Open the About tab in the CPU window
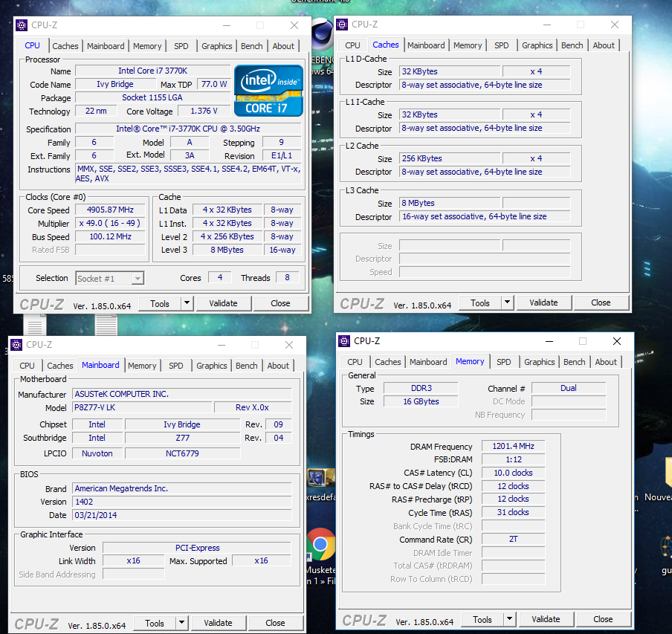 click(x=283, y=46)
